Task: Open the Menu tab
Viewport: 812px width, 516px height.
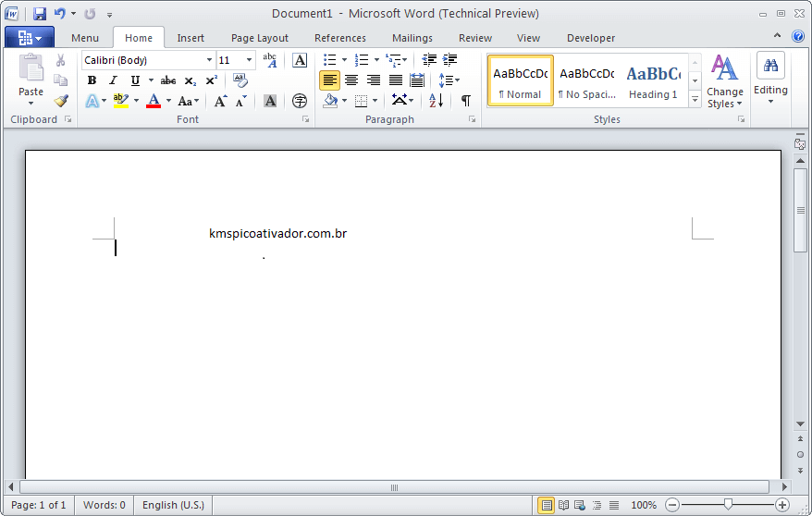Action: pyautogui.click(x=85, y=38)
